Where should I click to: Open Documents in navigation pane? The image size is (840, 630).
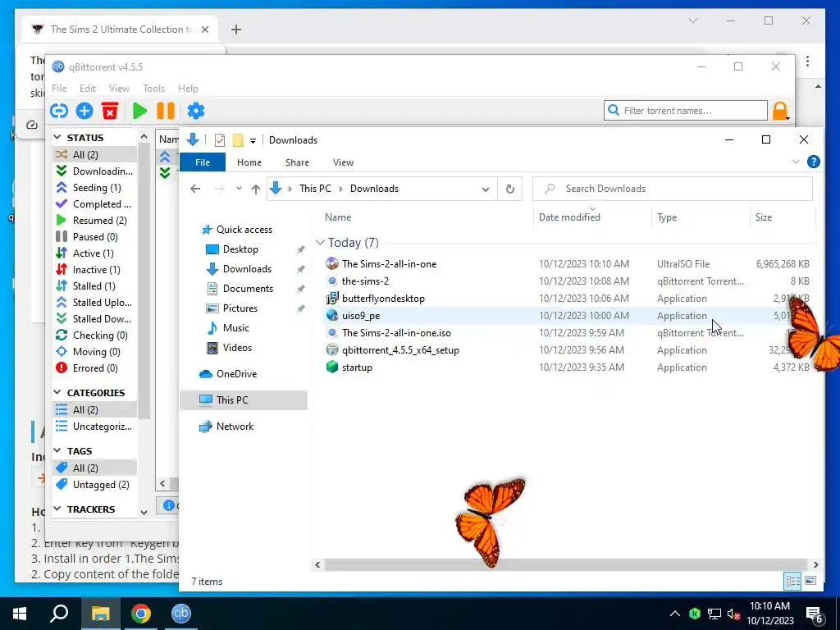click(248, 289)
